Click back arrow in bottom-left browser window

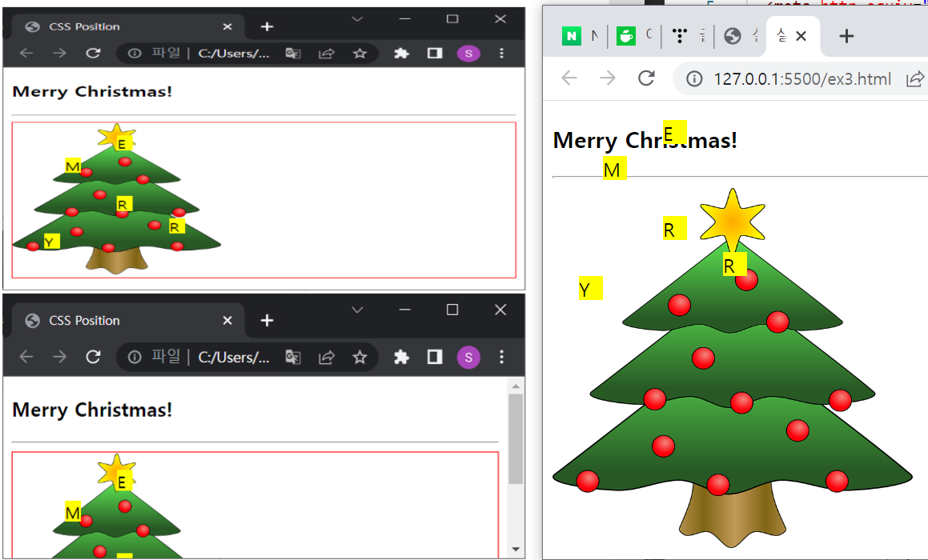click(26, 357)
